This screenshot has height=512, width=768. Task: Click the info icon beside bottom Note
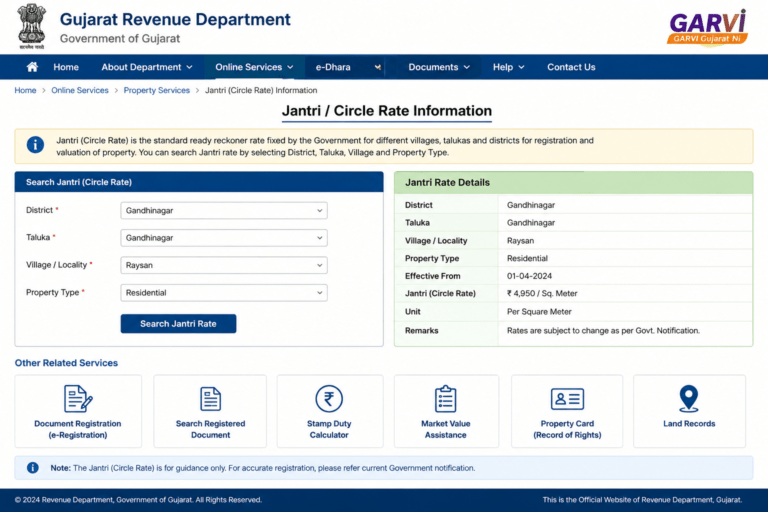tap(33, 468)
